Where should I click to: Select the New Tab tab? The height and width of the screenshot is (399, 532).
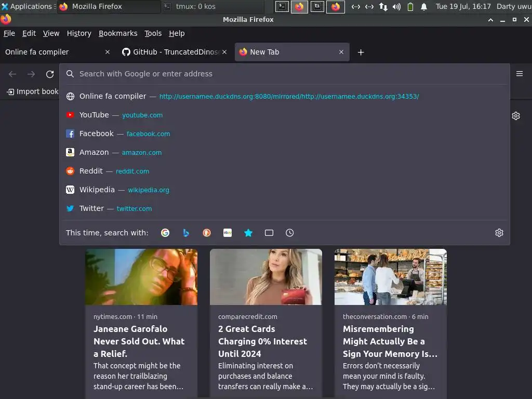pyautogui.click(x=292, y=52)
